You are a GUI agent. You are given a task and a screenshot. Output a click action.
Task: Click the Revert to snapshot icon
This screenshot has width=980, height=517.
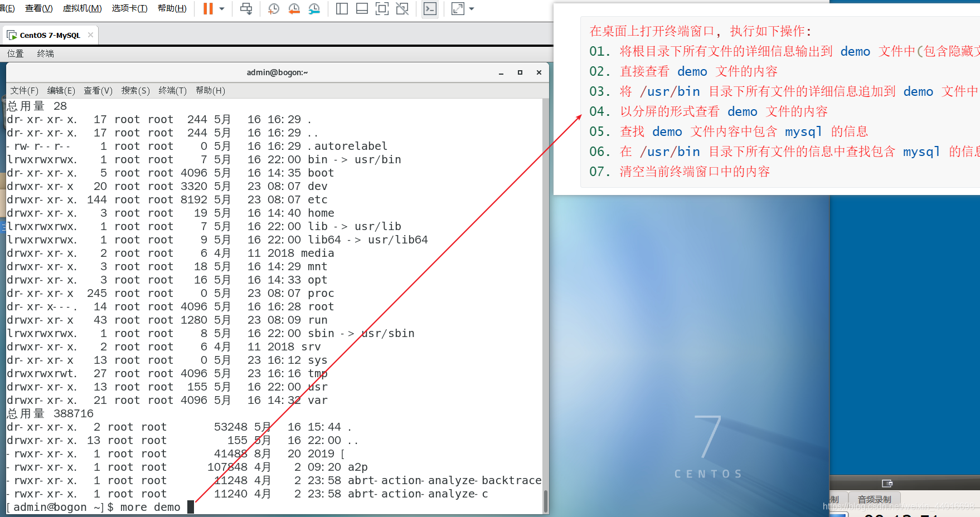(294, 8)
